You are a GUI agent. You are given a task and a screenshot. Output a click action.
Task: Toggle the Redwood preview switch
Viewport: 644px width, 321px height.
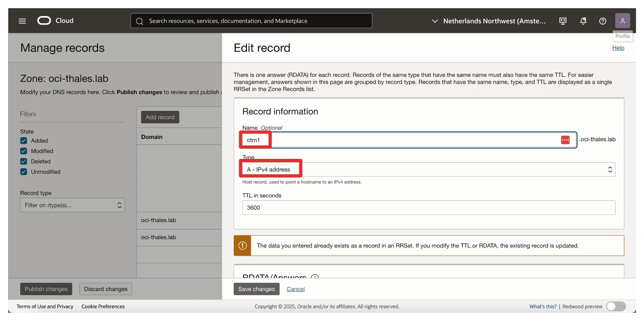[616, 306]
